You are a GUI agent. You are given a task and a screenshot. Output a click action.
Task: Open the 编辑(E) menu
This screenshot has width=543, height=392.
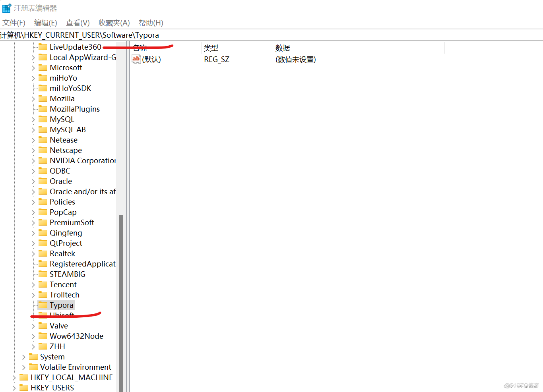(46, 23)
